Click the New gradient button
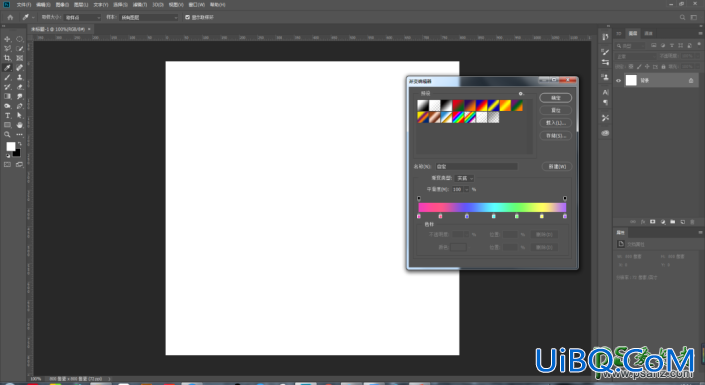This screenshot has height=385, width=705. [557, 166]
